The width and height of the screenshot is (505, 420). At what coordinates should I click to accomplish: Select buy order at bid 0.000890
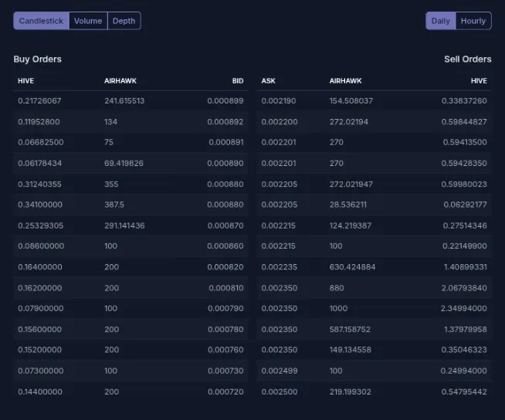click(130, 164)
